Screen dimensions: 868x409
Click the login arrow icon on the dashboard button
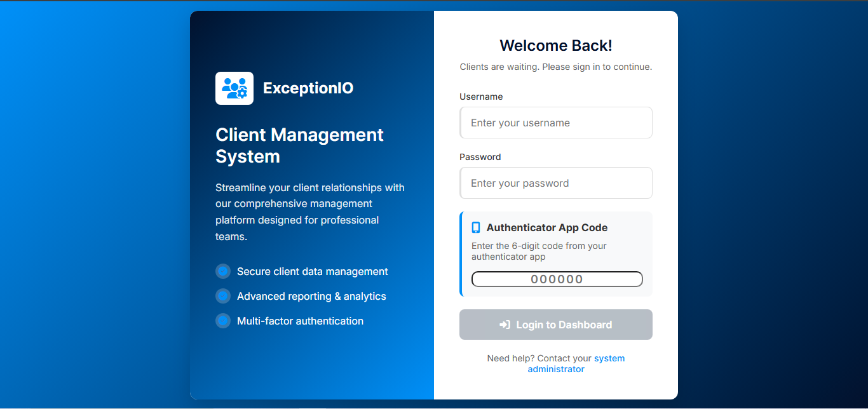(504, 325)
